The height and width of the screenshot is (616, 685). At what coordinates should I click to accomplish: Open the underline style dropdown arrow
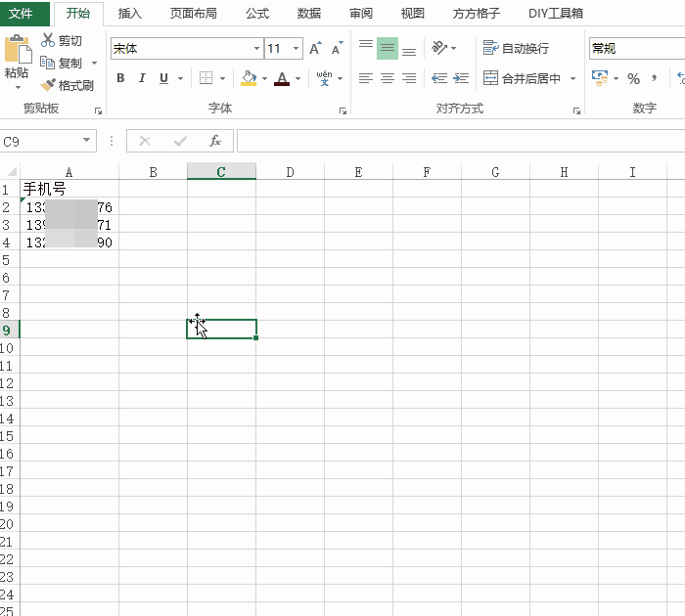[180, 78]
